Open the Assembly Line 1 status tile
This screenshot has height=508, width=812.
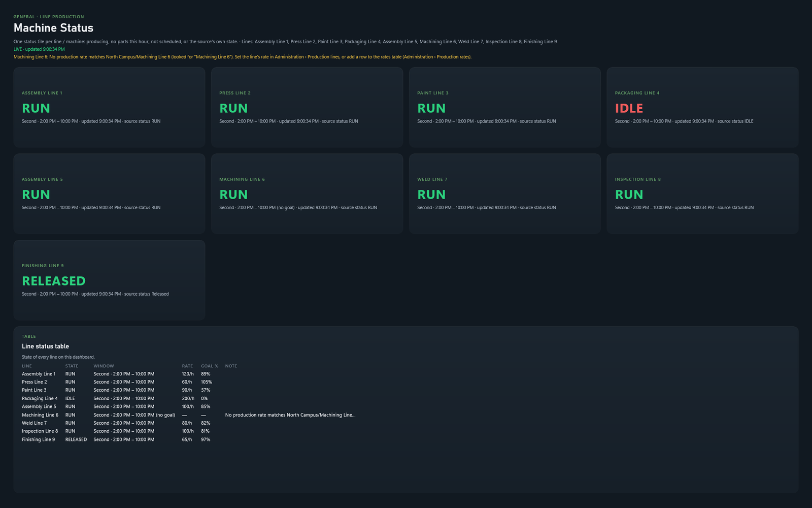pyautogui.click(x=109, y=107)
